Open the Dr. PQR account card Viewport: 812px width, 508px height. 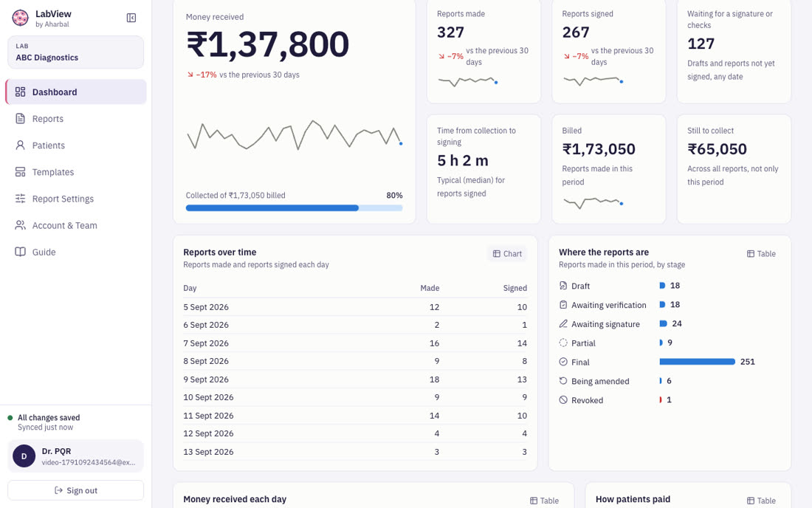[x=75, y=456]
